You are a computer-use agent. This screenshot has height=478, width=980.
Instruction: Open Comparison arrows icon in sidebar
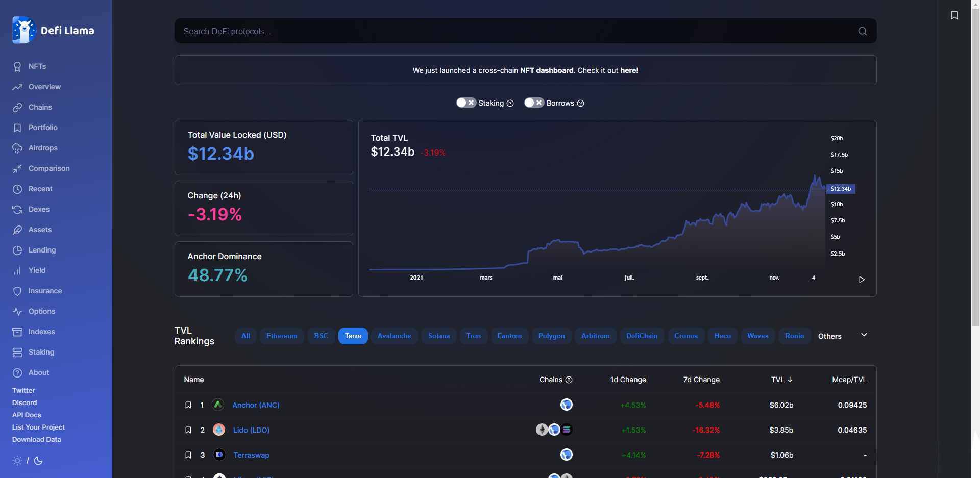(17, 168)
